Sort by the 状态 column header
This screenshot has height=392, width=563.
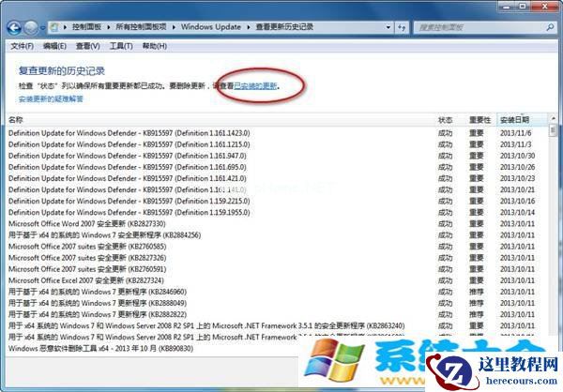pos(450,120)
